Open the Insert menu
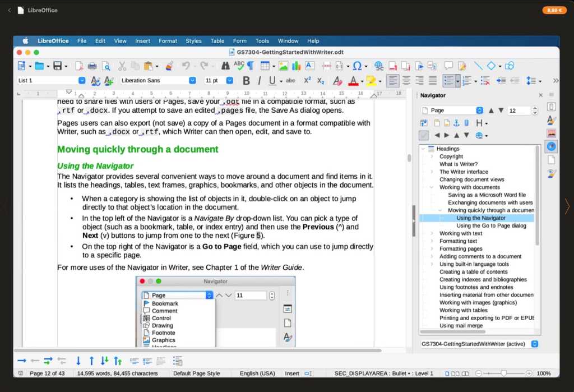574x392 pixels. [x=142, y=41]
